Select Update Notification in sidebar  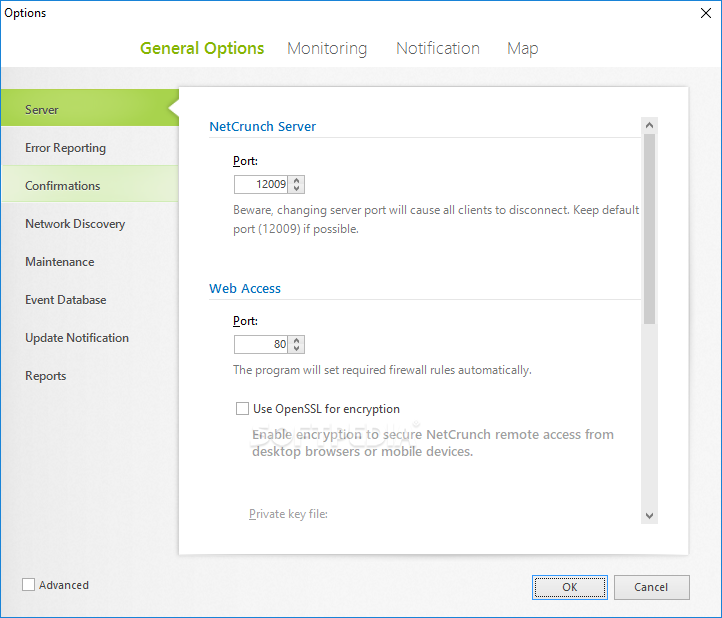point(90,338)
